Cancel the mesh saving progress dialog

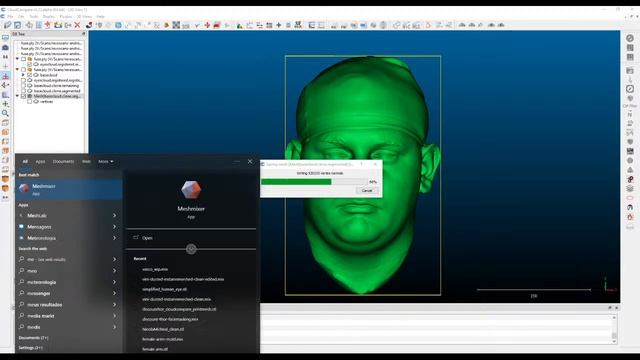click(367, 191)
